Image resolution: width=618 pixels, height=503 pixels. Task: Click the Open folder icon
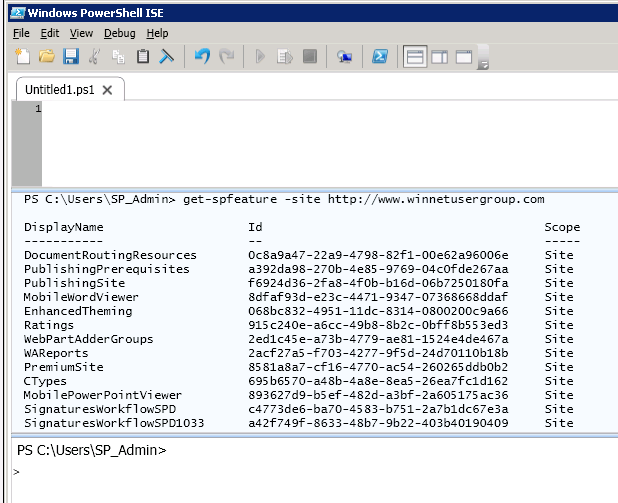(x=47, y=56)
